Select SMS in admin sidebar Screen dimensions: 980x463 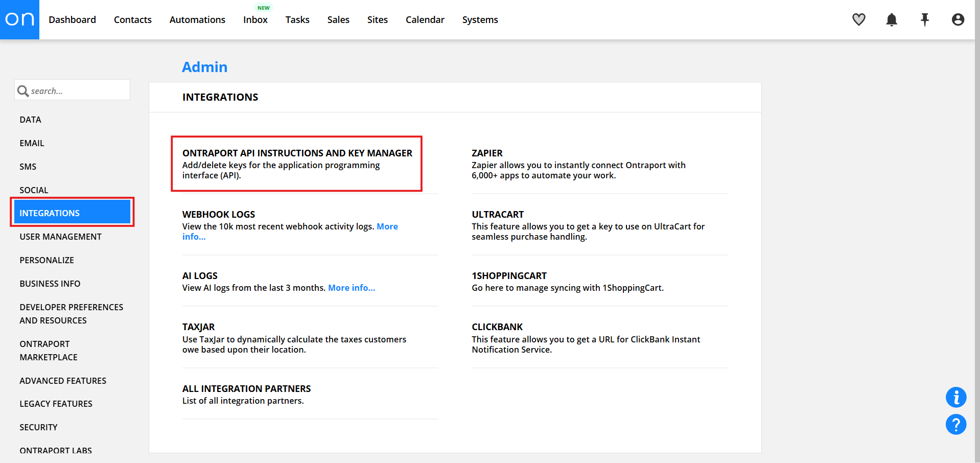click(28, 167)
